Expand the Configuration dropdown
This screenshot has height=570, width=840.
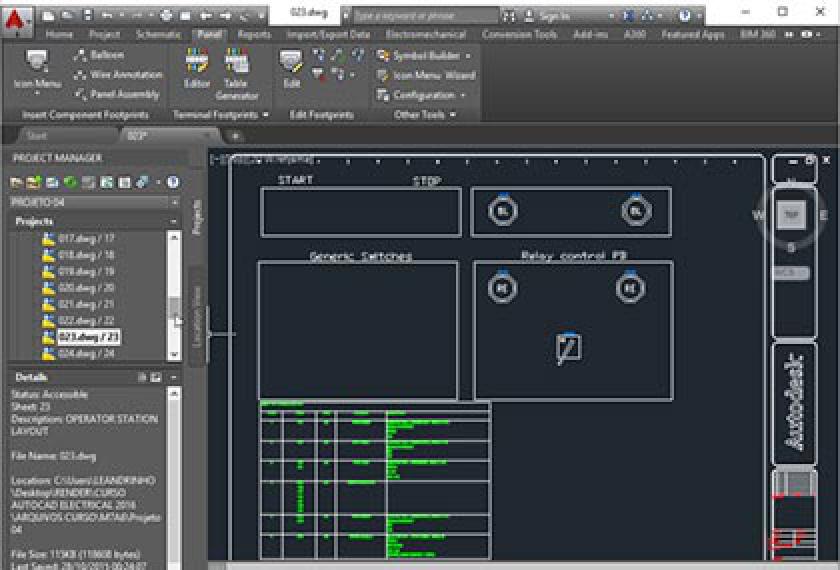pos(463,95)
